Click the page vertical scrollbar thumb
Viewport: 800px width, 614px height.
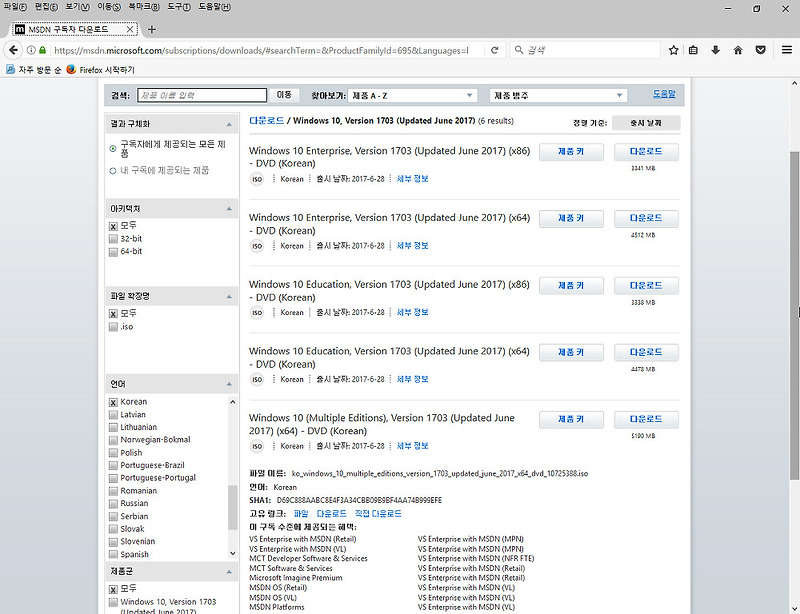[794, 315]
